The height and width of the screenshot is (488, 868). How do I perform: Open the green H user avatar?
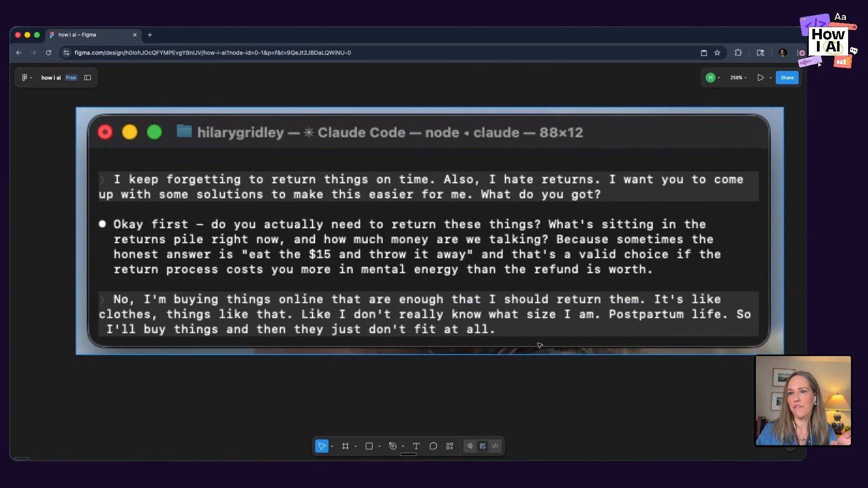point(710,78)
